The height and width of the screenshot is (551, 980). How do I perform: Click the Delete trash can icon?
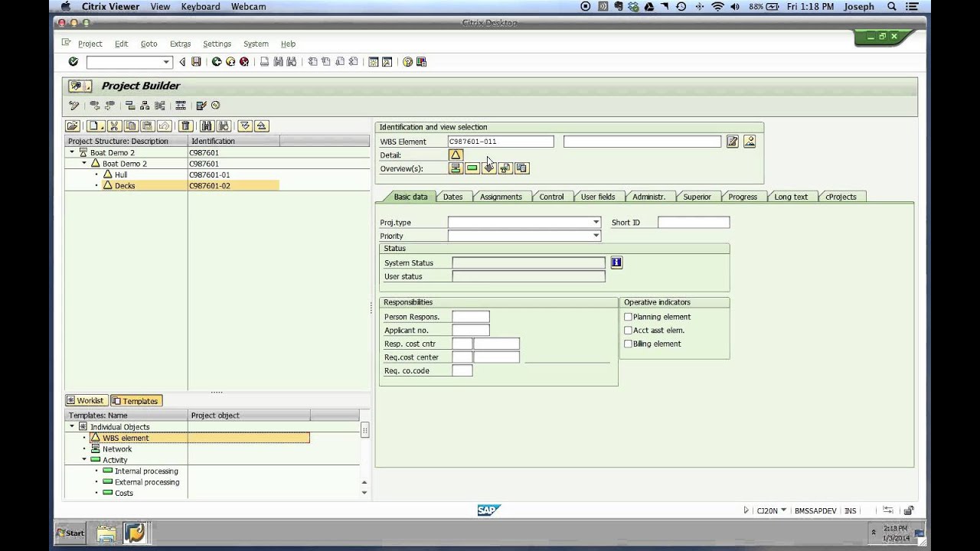point(185,126)
